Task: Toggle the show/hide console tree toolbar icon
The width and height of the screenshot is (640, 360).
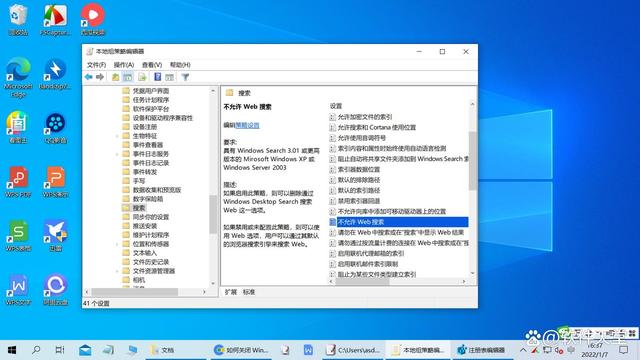Action: click(128, 77)
